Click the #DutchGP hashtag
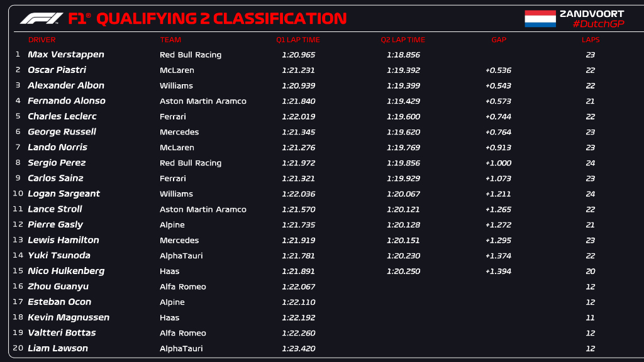Image resolution: width=644 pixels, height=362 pixels. 598,24
